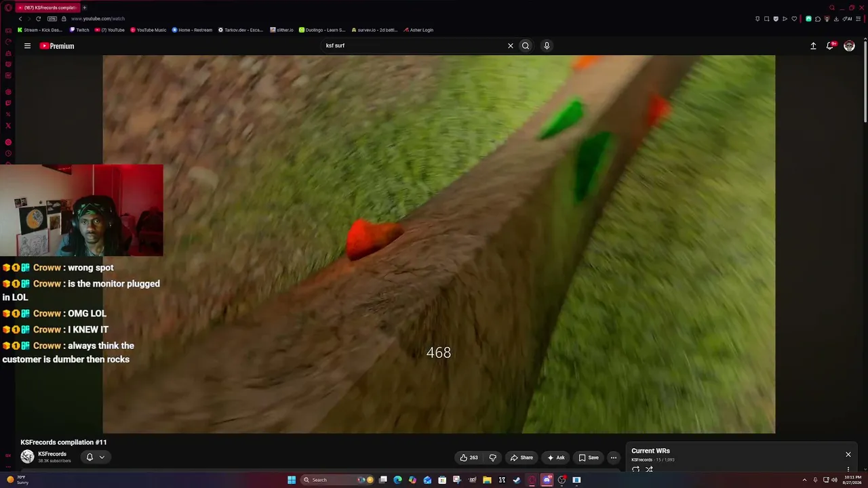
Task: Open the surviv.io bookmark
Action: point(374,30)
